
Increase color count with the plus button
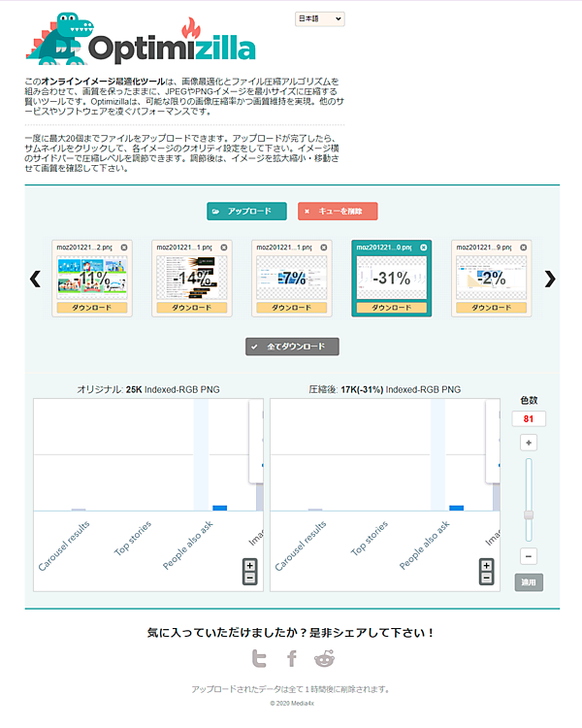pyautogui.click(x=529, y=443)
